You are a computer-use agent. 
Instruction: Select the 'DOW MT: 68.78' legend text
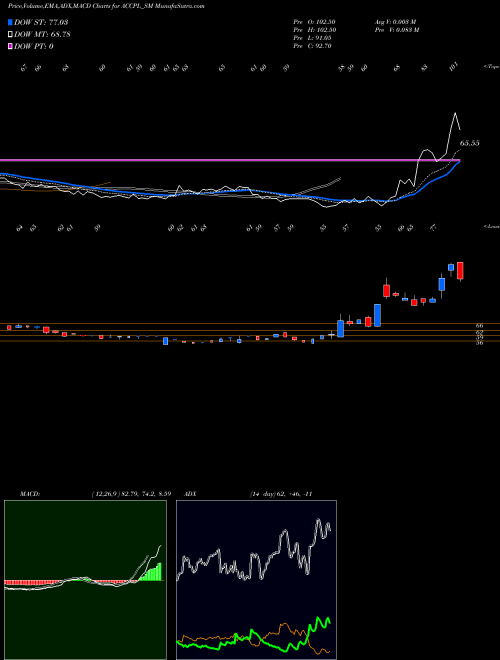click(x=42, y=34)
